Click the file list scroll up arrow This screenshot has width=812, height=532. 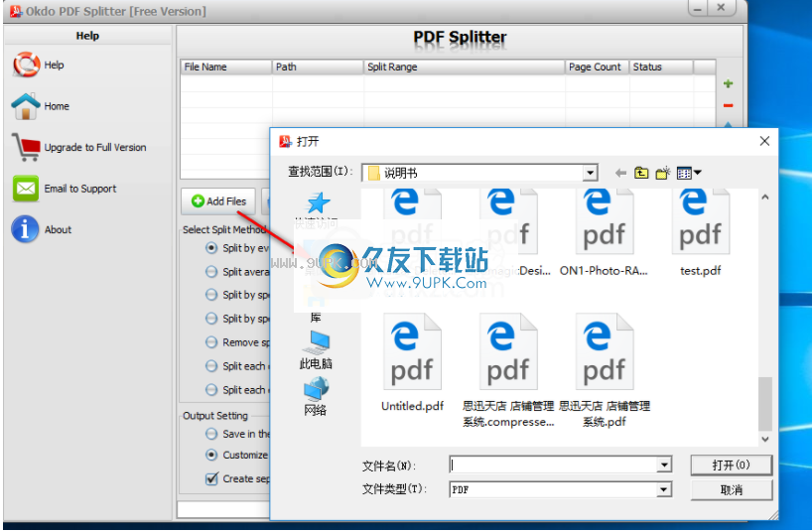765,197
